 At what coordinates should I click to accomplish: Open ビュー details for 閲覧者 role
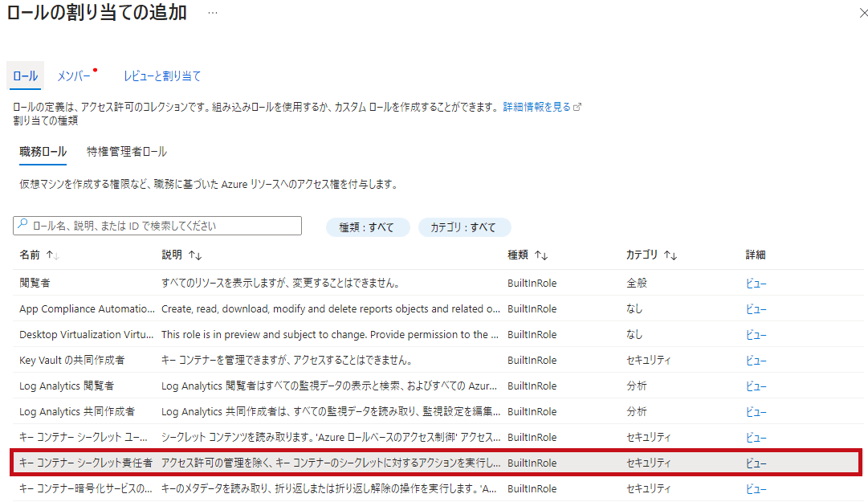[x=756, y=284]
